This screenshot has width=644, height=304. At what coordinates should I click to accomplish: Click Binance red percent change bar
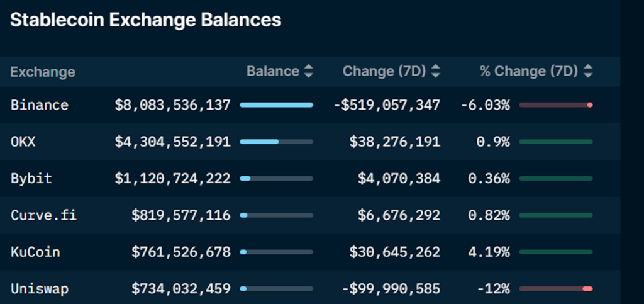556,105
